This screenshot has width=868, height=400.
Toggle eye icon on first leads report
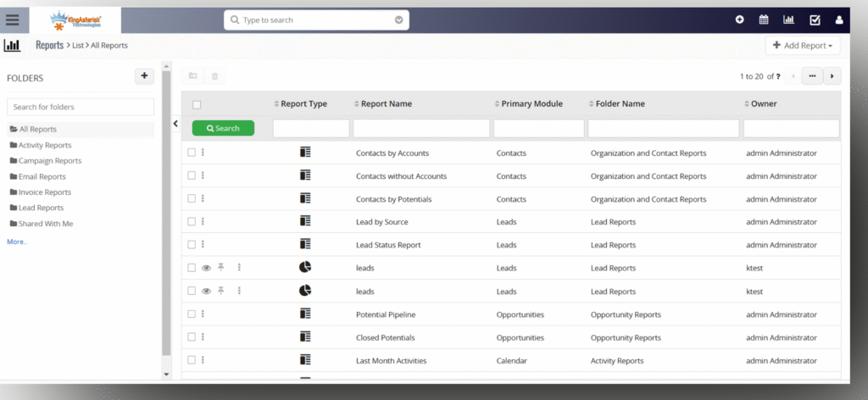click(207, 268)
